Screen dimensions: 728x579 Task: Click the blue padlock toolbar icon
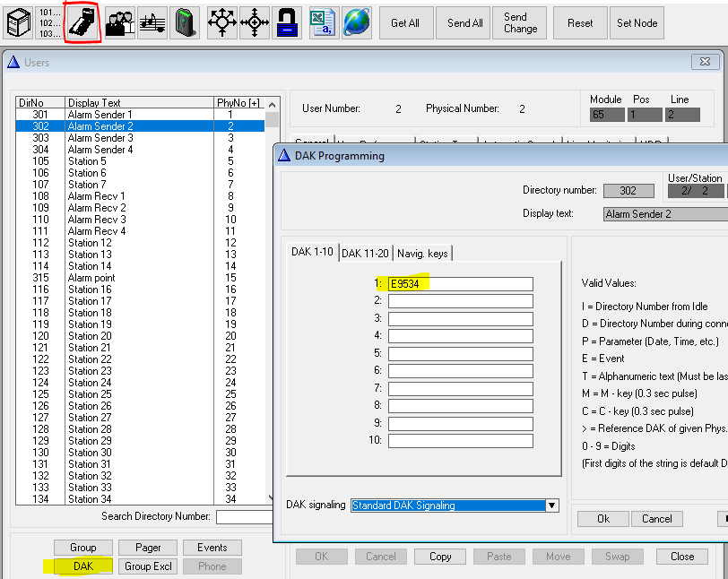click(288, 22)
